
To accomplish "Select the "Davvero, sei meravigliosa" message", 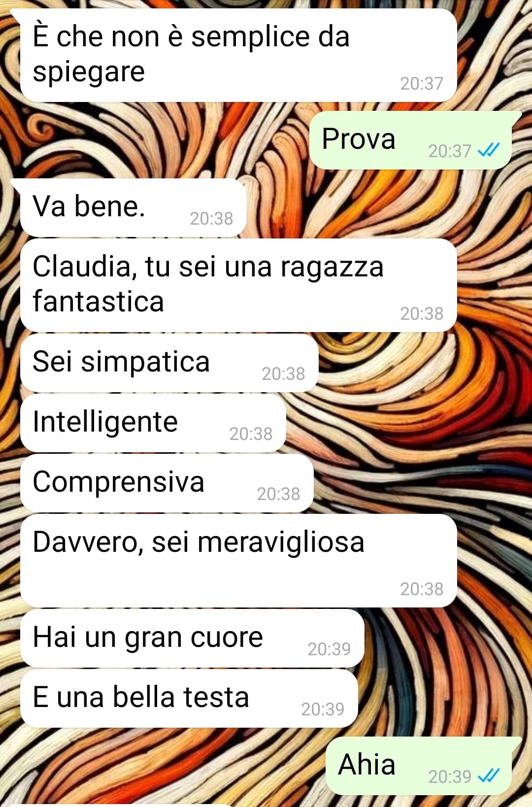I will coord(238,561).
